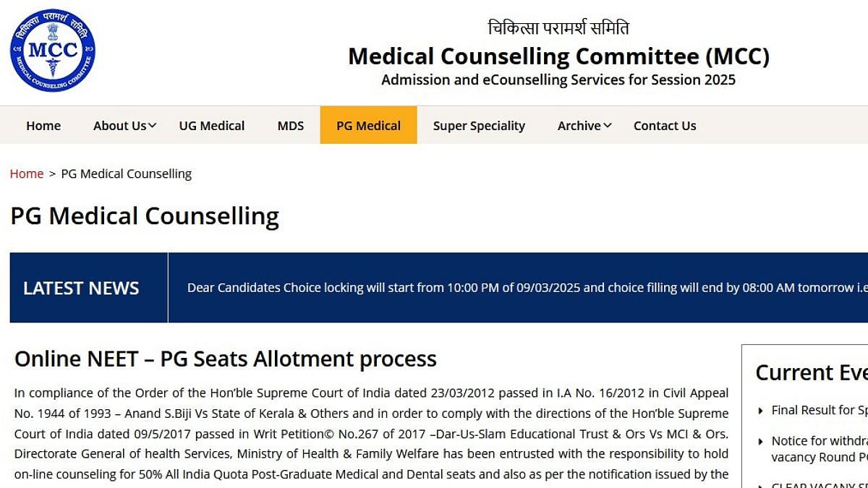Select the PG Medical tab
The image size is (868, 488).
tap(368, 126)
